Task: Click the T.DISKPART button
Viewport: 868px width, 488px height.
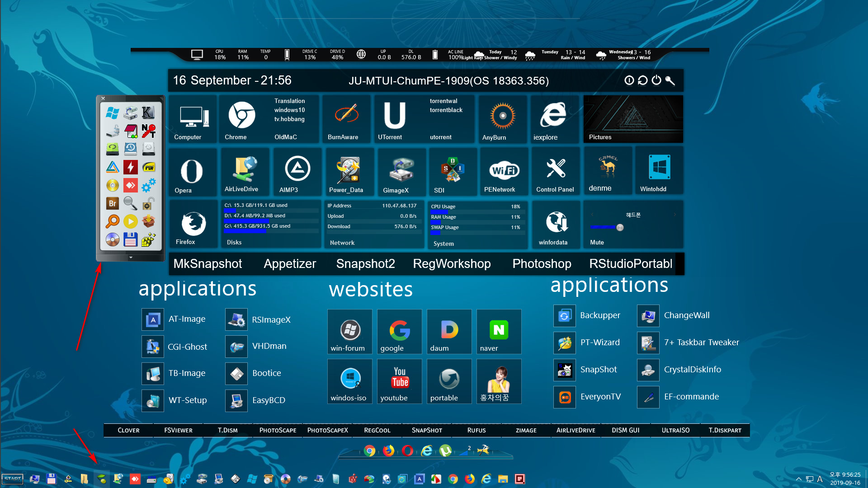Action: (725, 431)
